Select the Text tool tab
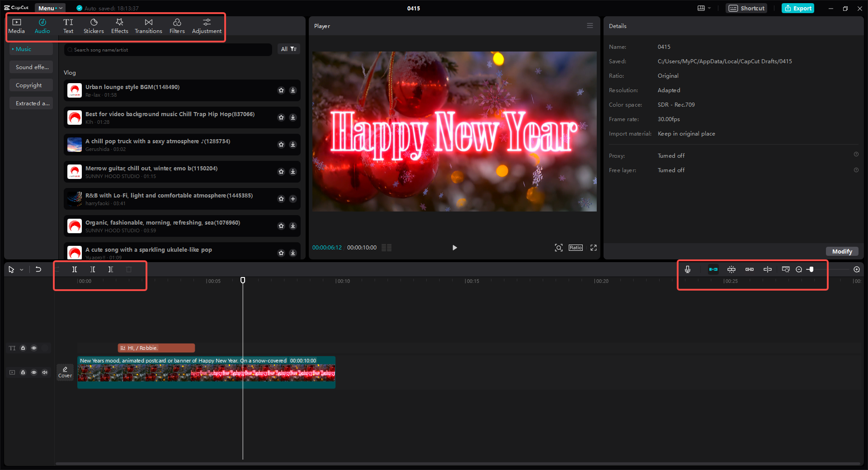Image resolution: width=868 pixels, height=470 pixels. [x=68, y=25]
